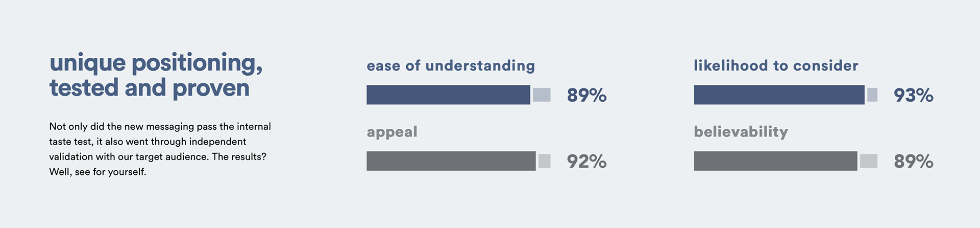
Task: Click the filled gray appeal bar
Action: [x=451, y=161]
